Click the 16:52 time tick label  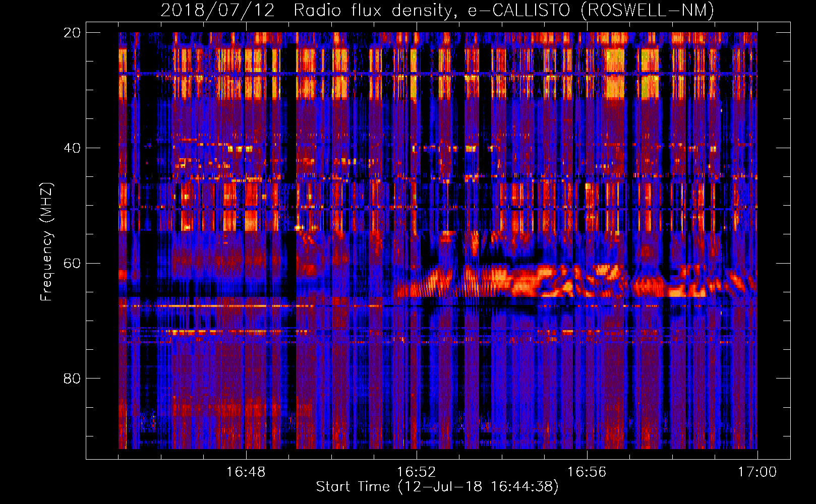click(x=416, y=472)
